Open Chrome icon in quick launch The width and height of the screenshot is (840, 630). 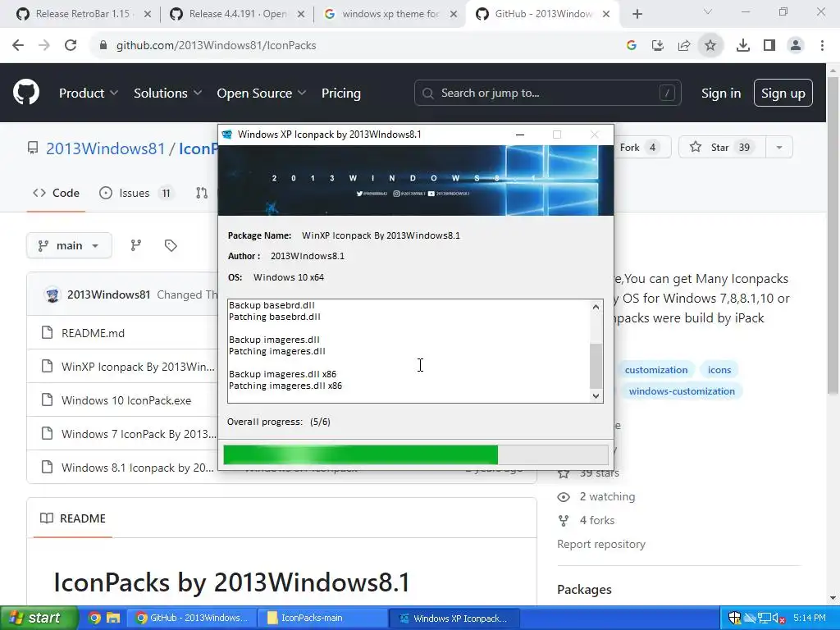[94, 618]
